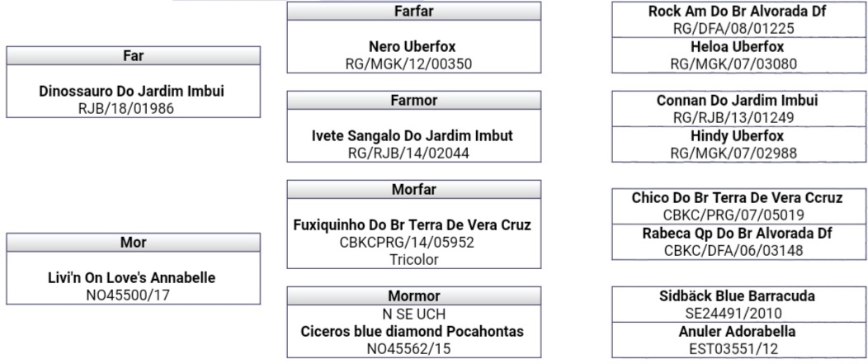
Task: Open Chico Do Br Terra De Vera Ccruz
Action: pyautogui.click(x=738, y=198)
